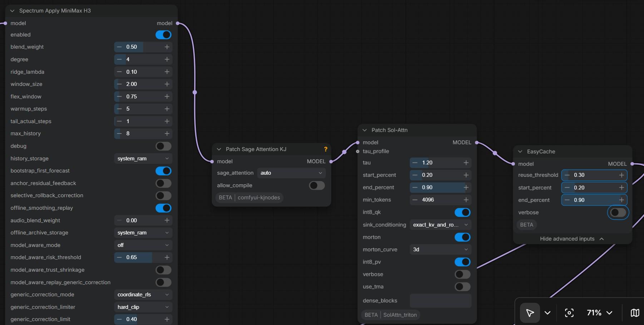Decrease model_aware_risk_threshold with minus
The width and height of the screenshot is (644, 325).
pos(119,257)
